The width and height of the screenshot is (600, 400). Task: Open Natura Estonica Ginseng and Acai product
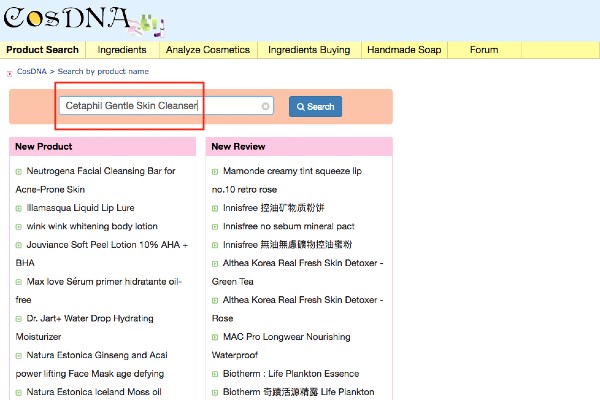[x=91, y=364]
